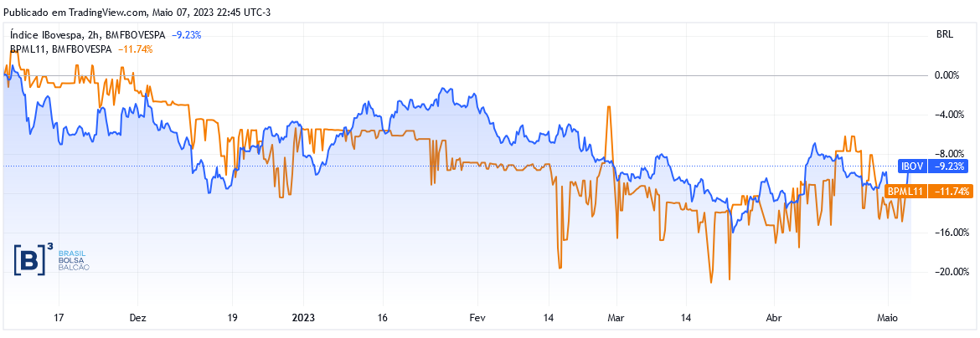Click the 0.00% price axis label
980x338 pixels.
tap(946, 75)
